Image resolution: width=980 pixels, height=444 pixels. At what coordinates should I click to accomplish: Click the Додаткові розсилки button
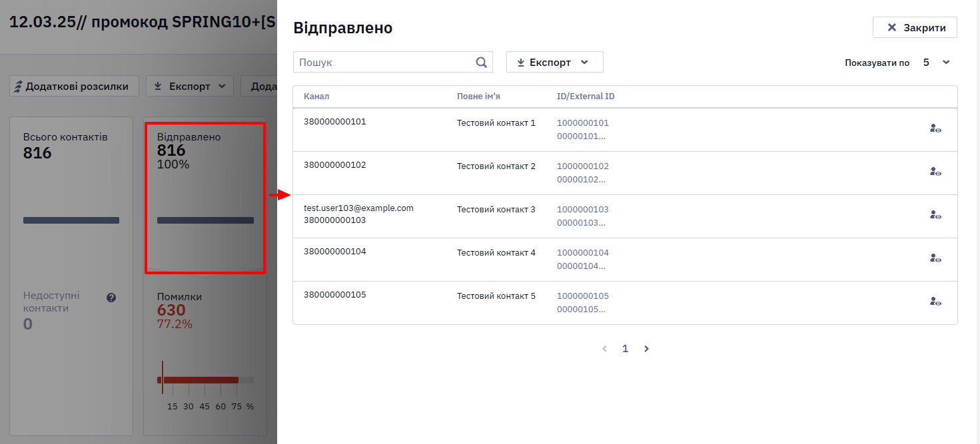pyautogui.click(x=74, y=86)
